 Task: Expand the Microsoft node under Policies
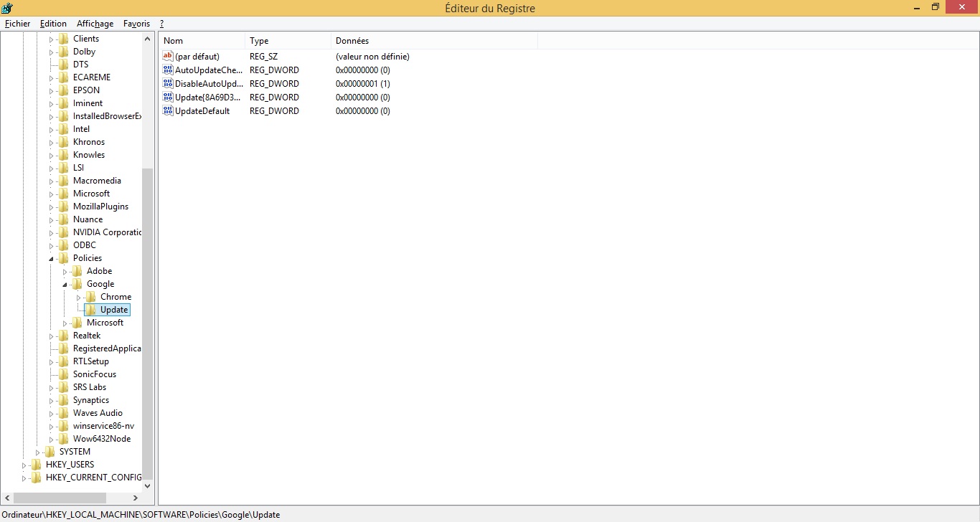pyautogui.click(x=65, y=323)
